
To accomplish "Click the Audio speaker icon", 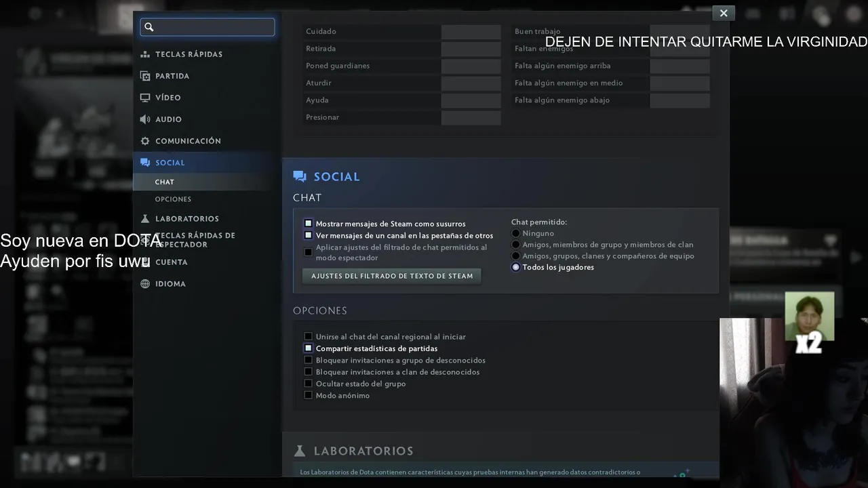I will click(145, 119).
